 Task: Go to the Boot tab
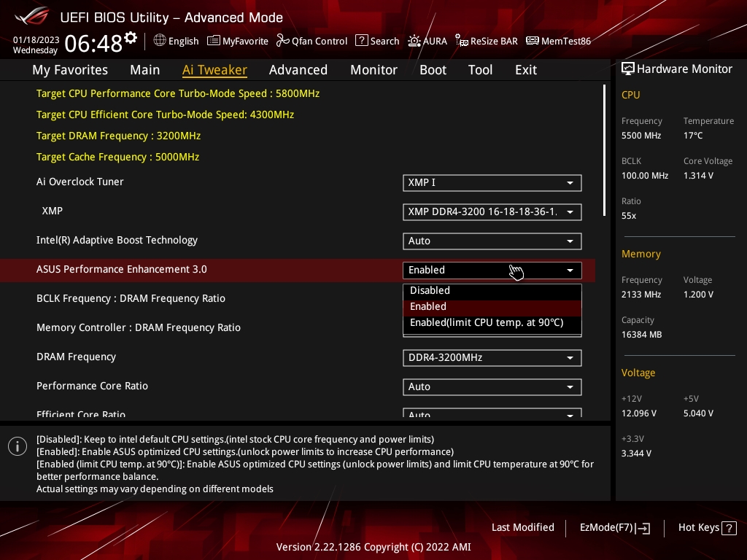pyautogui.click(x=433, y=70)
